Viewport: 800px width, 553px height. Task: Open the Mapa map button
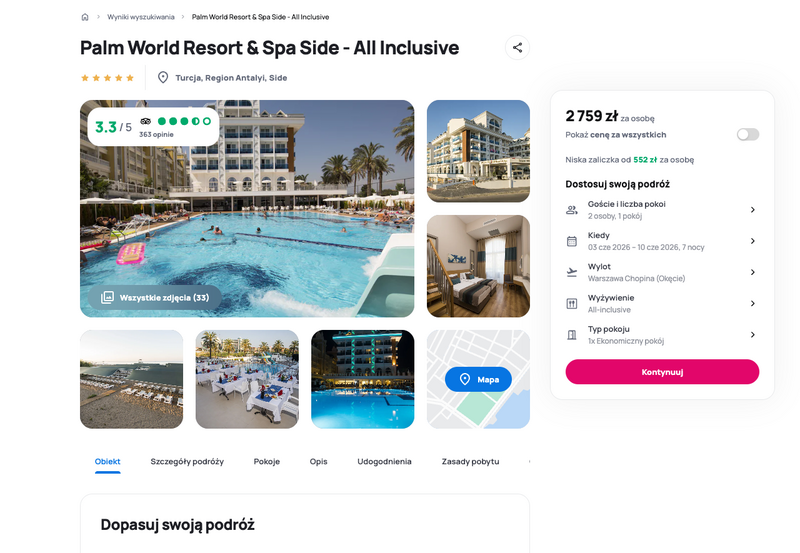coord(478,379)
